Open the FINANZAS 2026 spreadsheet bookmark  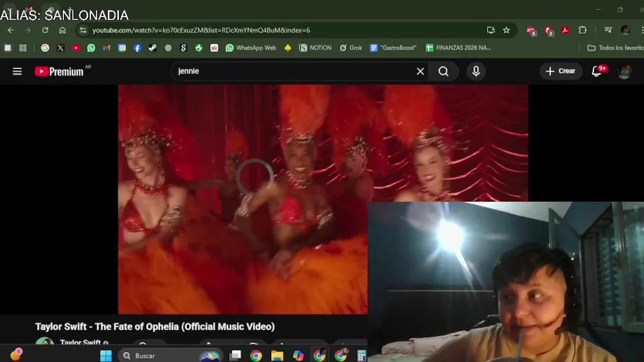pos(458,48)
